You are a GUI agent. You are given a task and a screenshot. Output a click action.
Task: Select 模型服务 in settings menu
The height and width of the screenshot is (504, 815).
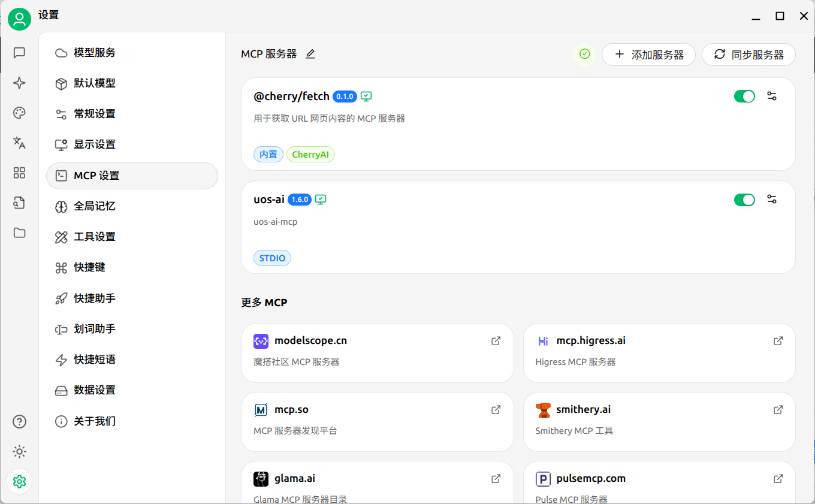pos(132,53)
